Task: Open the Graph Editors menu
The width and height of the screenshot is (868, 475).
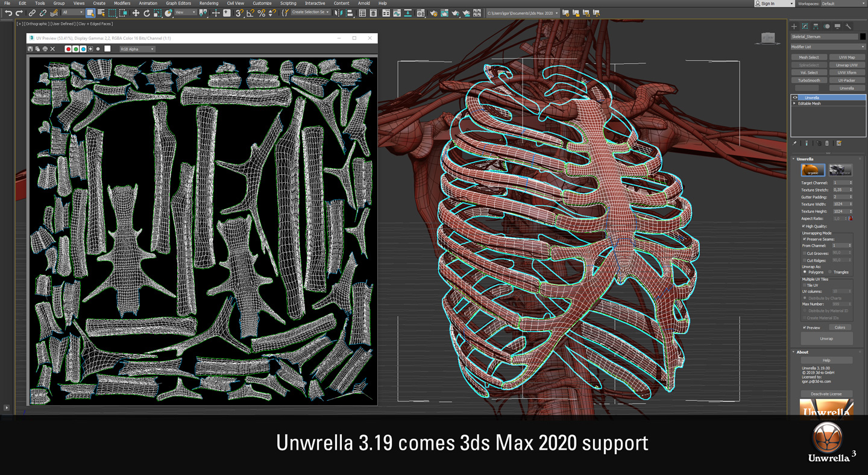Action: tap(178, 4)
